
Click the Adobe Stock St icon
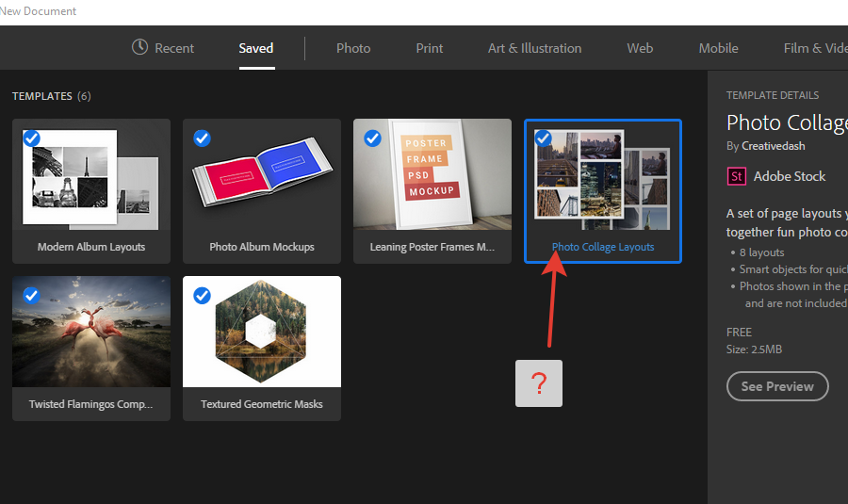pos(736,176)
